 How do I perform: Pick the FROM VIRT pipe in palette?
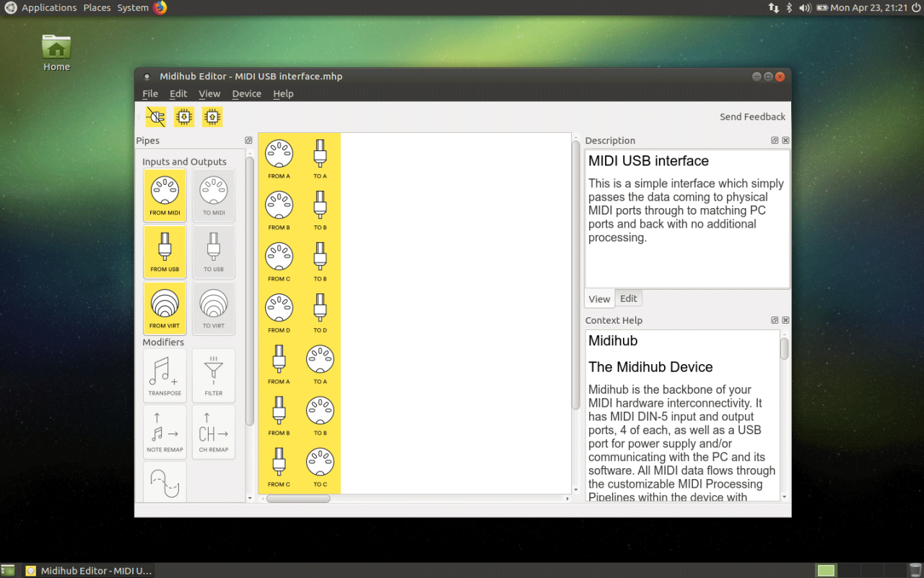(165, 308)
